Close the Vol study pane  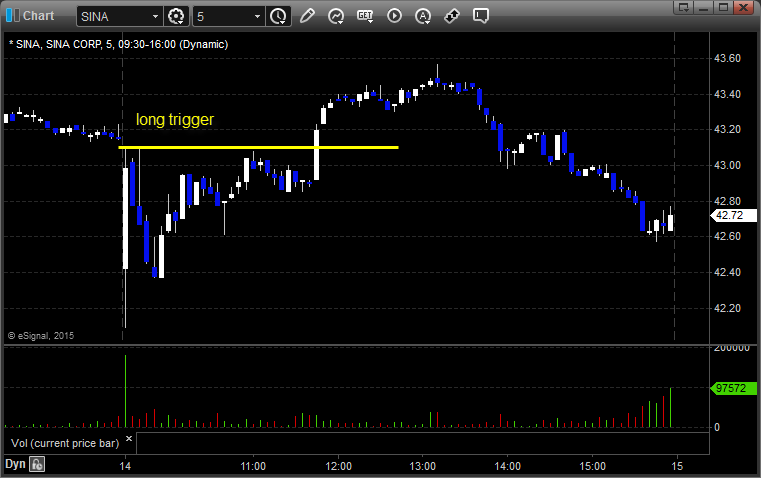click(129, 439)
